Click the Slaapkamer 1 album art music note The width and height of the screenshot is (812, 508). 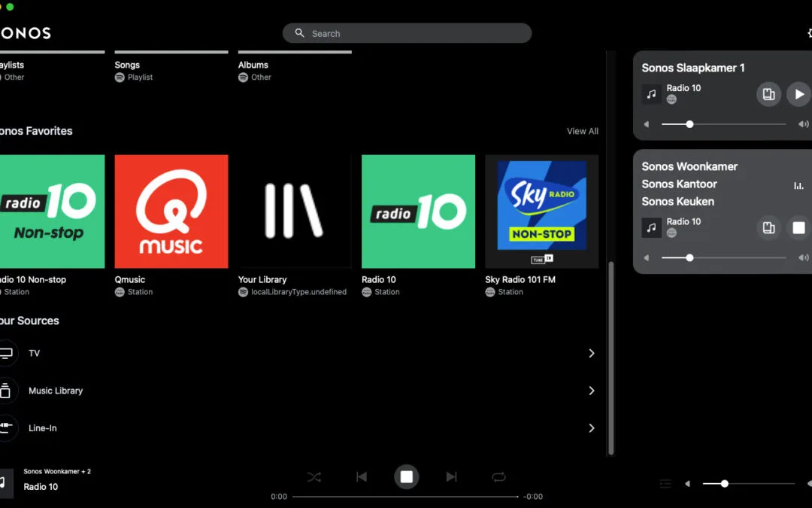tap(651, 94)
